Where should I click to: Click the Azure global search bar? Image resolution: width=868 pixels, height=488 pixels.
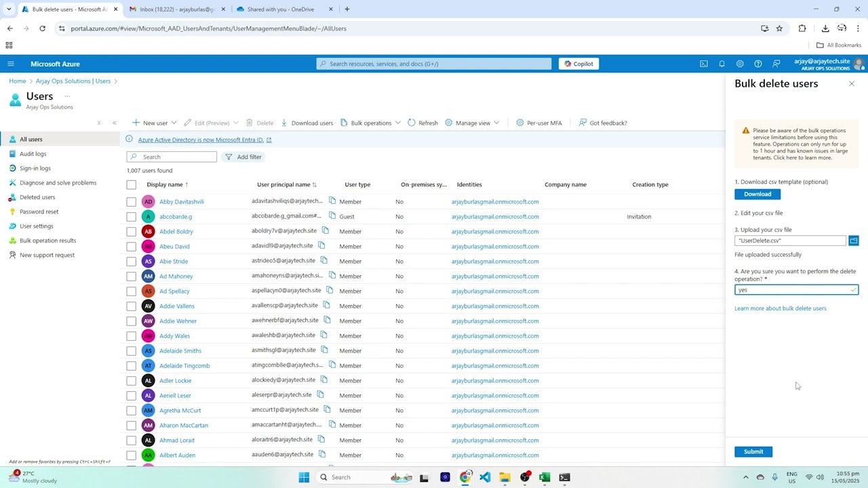coord(434,64)
